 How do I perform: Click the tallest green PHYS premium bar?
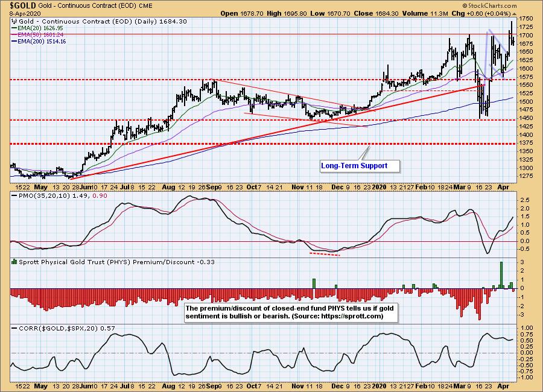501,275
